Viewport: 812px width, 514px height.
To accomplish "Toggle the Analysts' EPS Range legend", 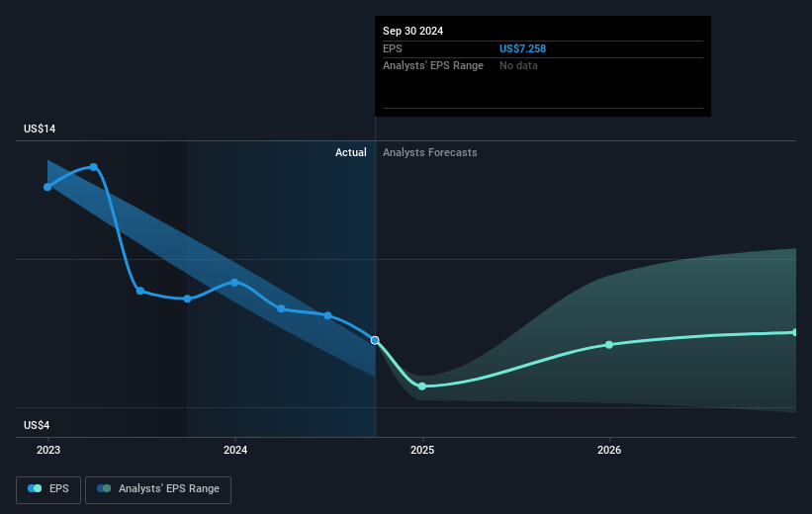I will tap(158, 489).
